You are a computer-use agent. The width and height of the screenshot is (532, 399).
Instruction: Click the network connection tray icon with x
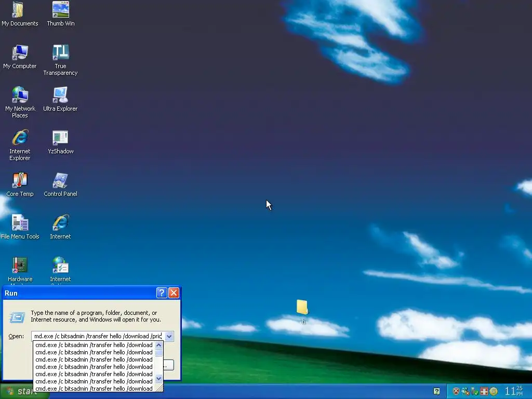[x=465, y=392]
